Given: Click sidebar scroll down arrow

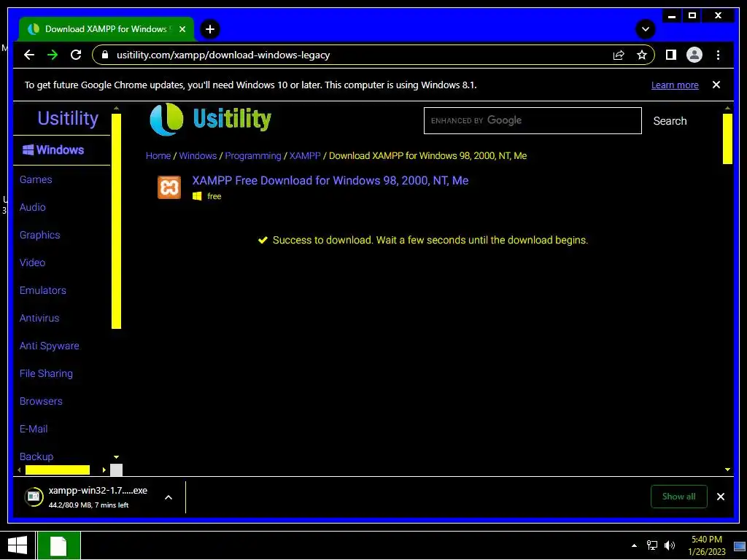Looking at the screenshot, I should [116, 457].
